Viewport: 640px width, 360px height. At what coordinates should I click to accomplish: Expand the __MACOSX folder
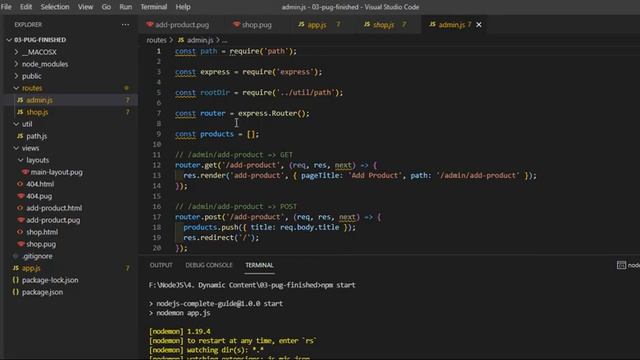(x=39, y=52)
